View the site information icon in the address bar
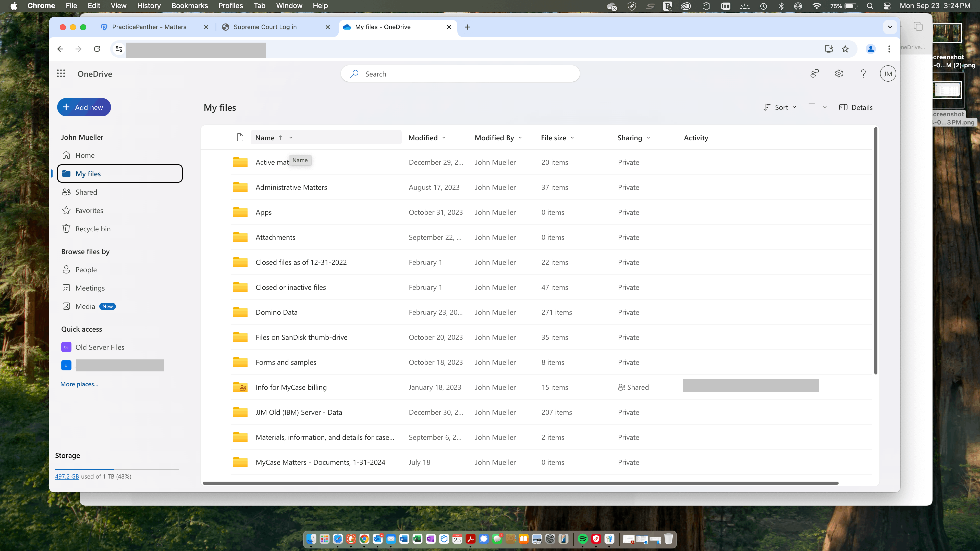Viewport: 980px width, 551px height. pos(119,49)
